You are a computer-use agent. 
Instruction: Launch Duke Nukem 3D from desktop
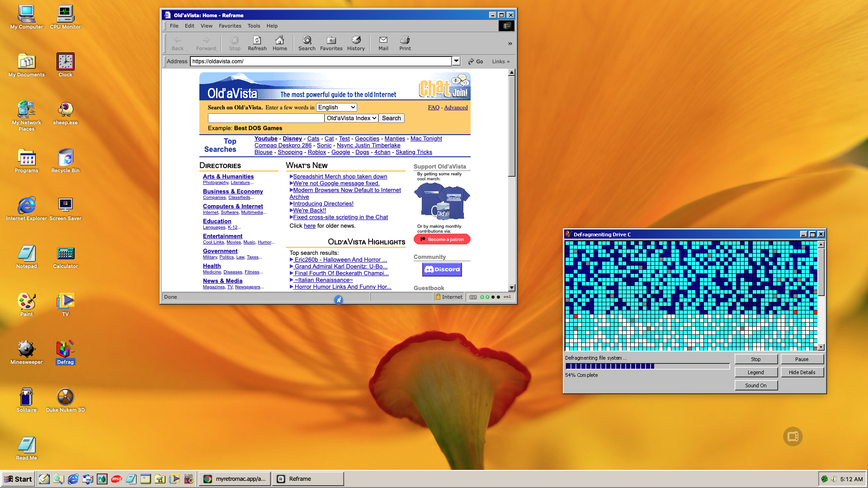click(65, 400)
